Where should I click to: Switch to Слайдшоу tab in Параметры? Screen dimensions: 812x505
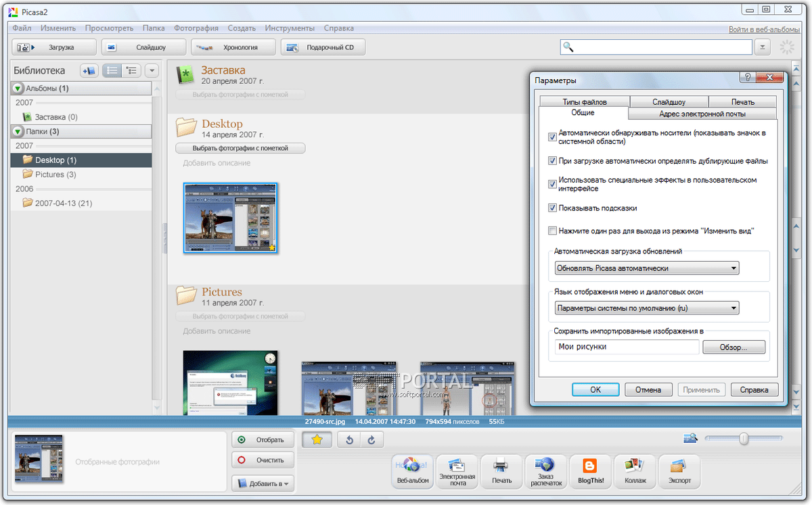click(669, 102)
